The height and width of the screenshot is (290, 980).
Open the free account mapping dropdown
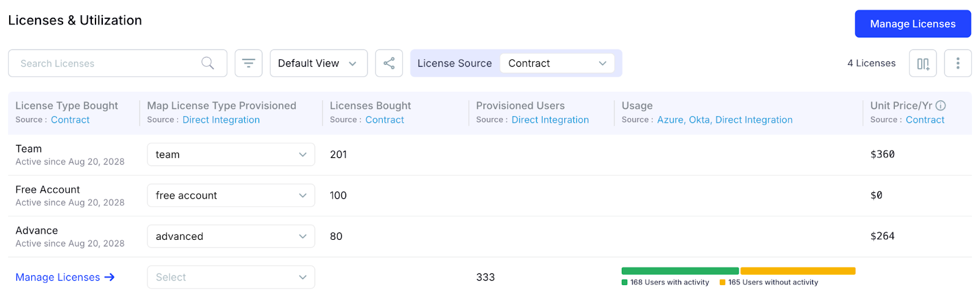click(231, 195)
